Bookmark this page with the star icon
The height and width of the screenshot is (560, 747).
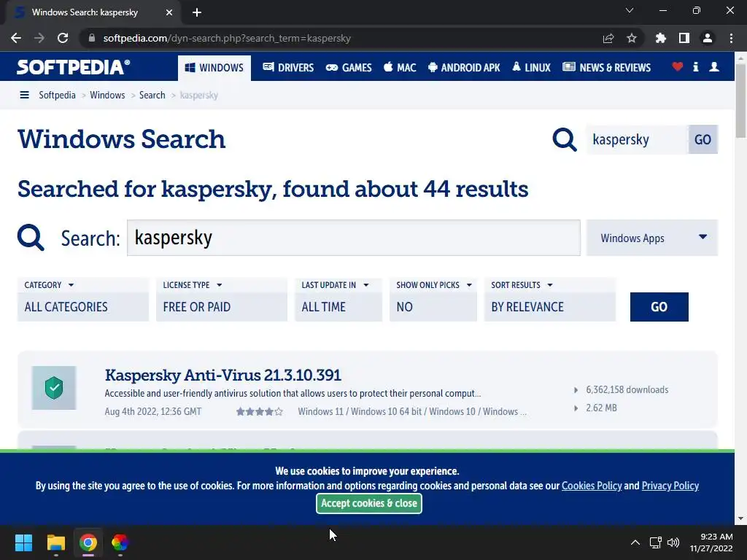pyautogui.click(x=631, y=38)
